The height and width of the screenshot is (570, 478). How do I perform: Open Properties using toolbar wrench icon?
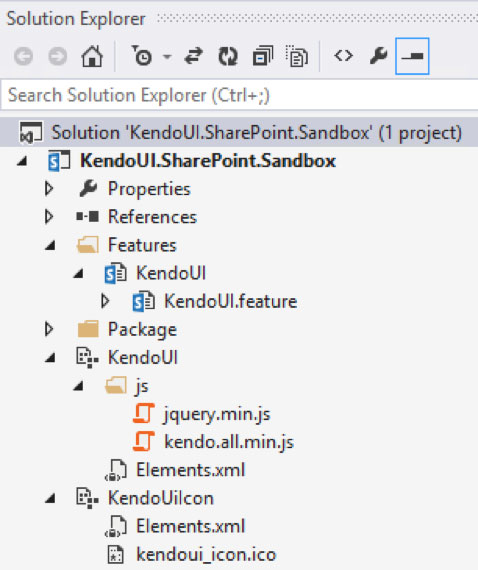pos(378,56)
